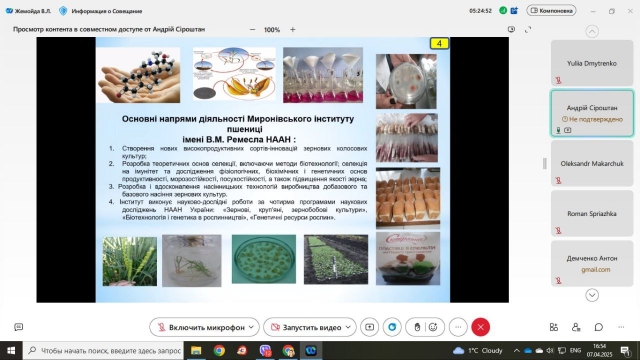Expand audio options arrow beside Включить микрофон
Screen dimensions: 640x360
[x=251, y=327]
